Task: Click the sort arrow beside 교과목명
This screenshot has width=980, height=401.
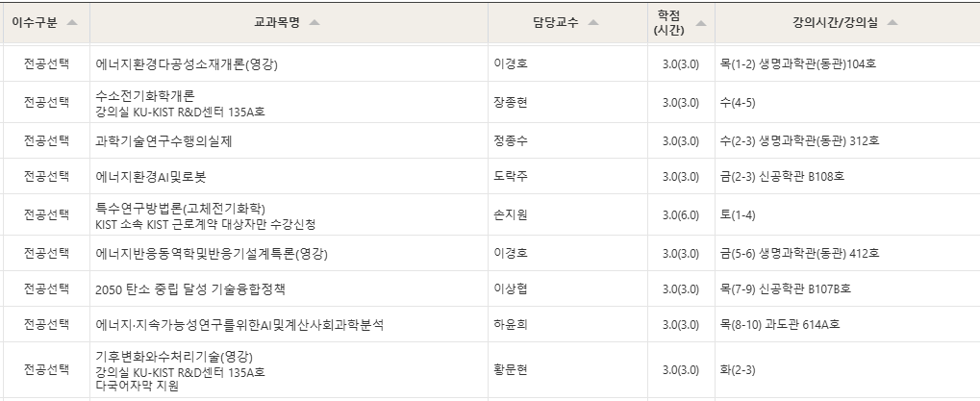Action: 314,23
